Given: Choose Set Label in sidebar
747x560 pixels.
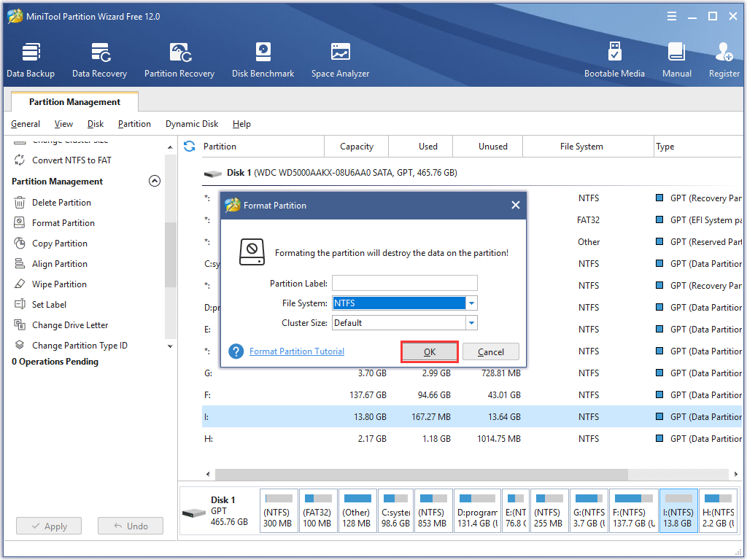Looking at the screenshot, I should point(49,305).
